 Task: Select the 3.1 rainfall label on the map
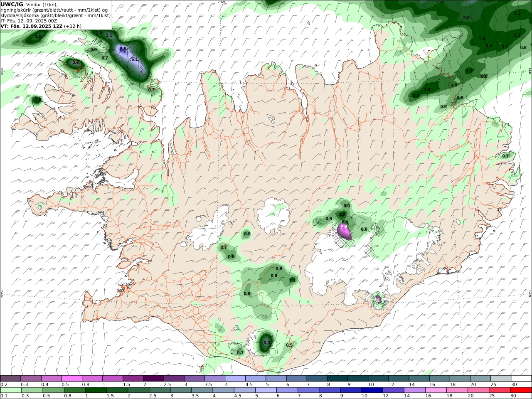[x=109, y=35]
